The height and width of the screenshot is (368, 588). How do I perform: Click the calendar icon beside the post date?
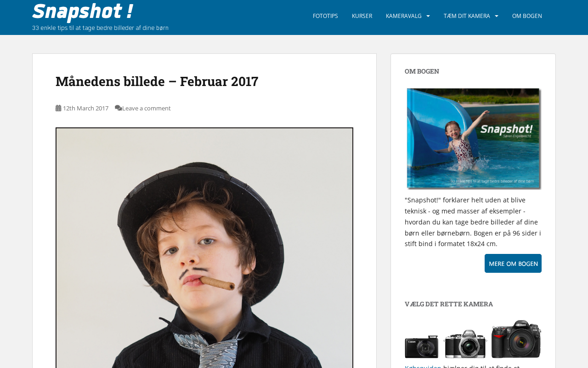click(58, 108)
